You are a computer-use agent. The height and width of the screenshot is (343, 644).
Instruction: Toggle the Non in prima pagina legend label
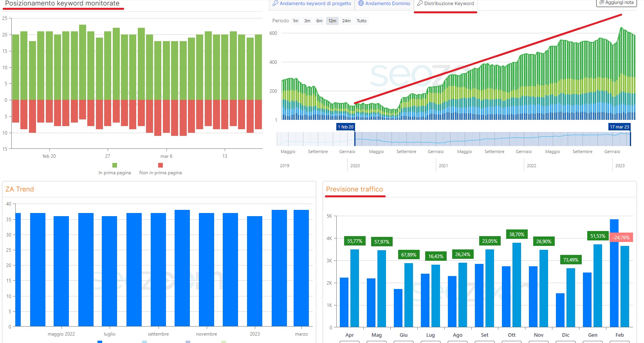(161, 173)
